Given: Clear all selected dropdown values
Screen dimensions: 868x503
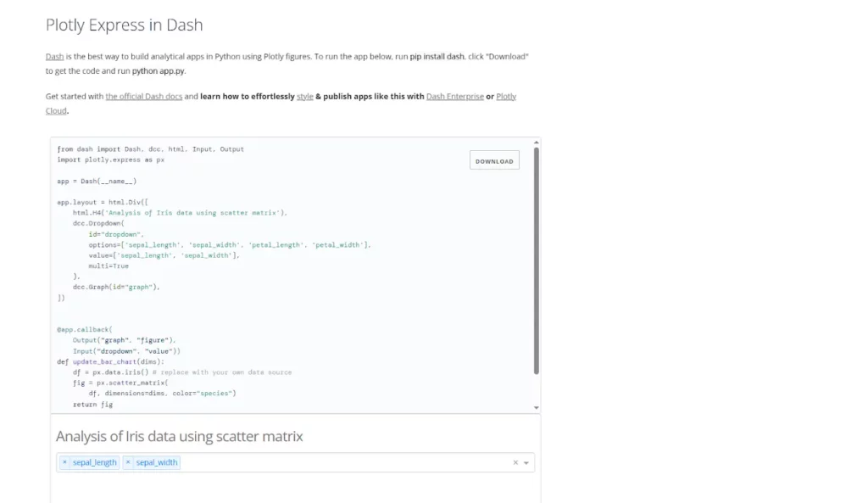Looking at the screenshot, I should [x=515, y=462].
